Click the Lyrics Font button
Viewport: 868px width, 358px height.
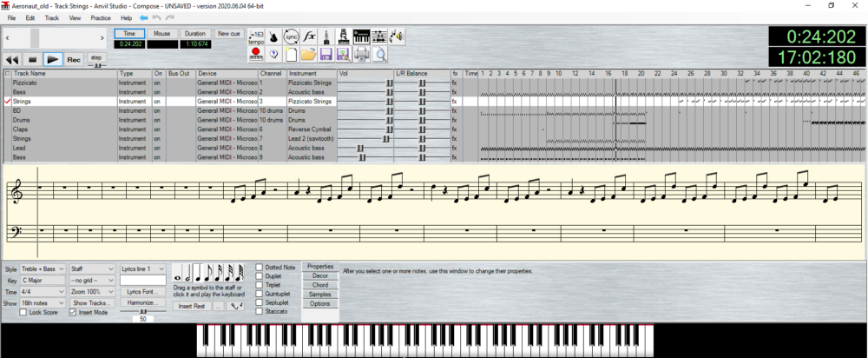143,291
